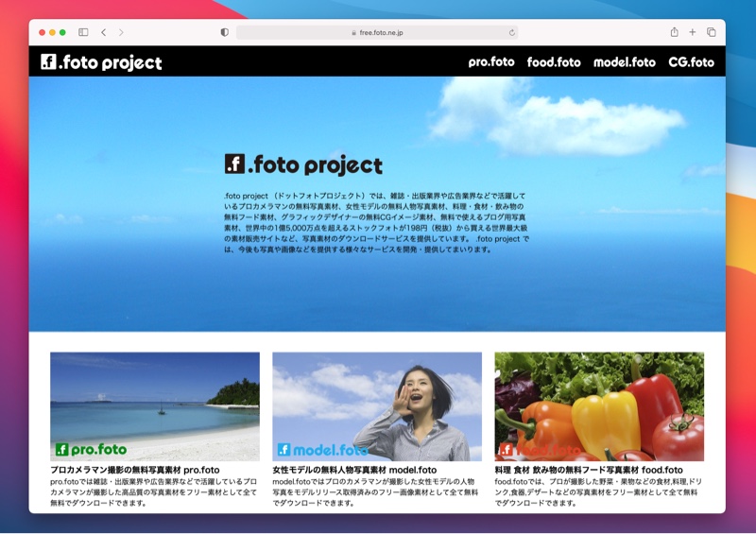Image resolution: width=756 pixels, height=534 pixels.
Task: Open the food.foto vegetables thumbnail
Action: click(x=599, y=406)
